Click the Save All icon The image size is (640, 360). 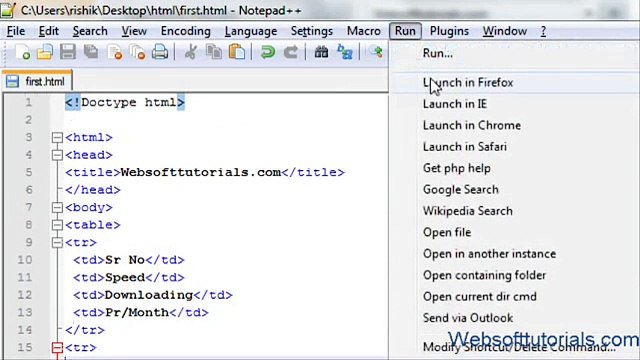click(x=91, y=52)
